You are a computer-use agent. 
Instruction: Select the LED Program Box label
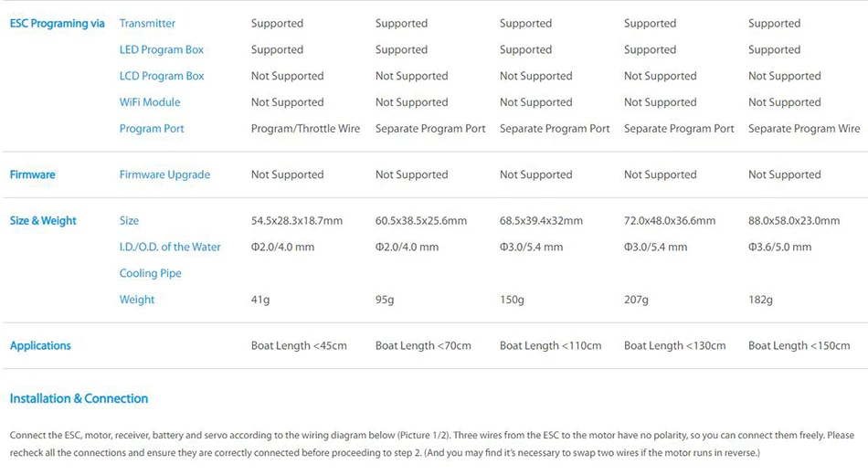(x=162, y=50)
